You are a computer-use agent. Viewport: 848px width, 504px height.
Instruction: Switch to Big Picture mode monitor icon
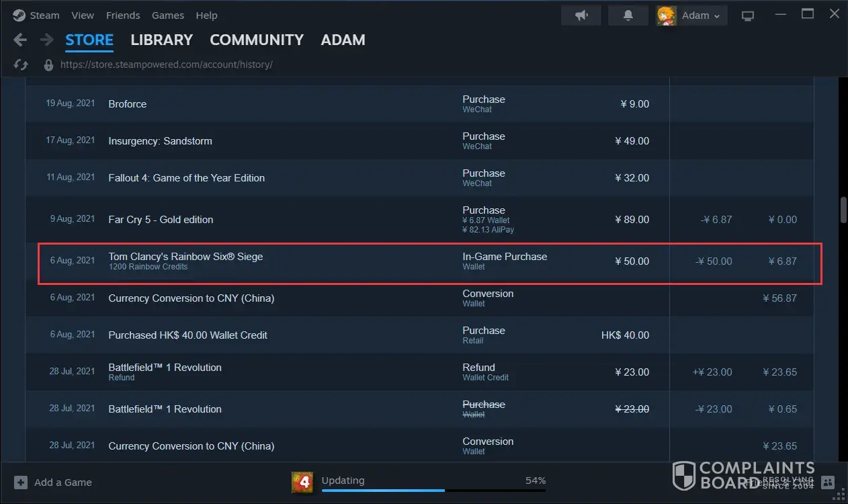click(x=747, y=15)
